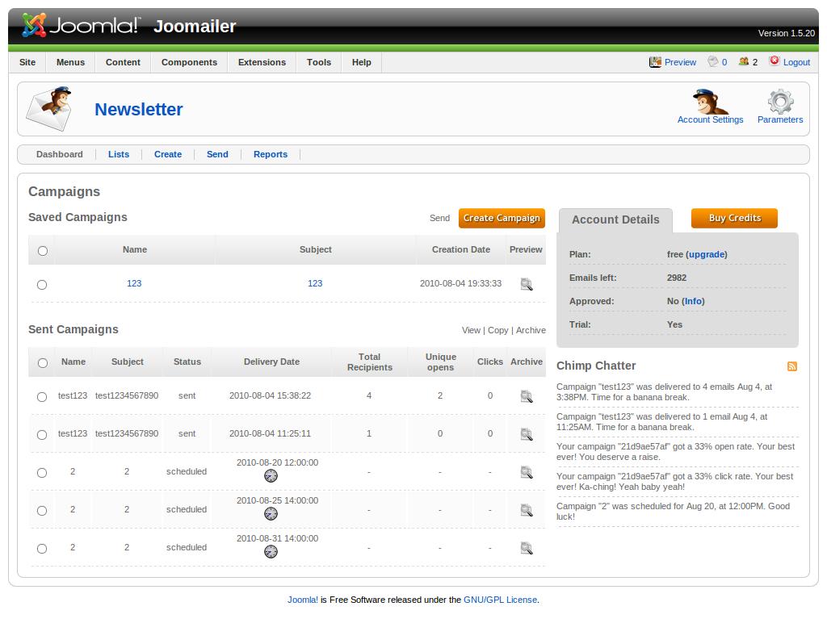
Task: Open the Content menu
Action: (x=123, y=62)
